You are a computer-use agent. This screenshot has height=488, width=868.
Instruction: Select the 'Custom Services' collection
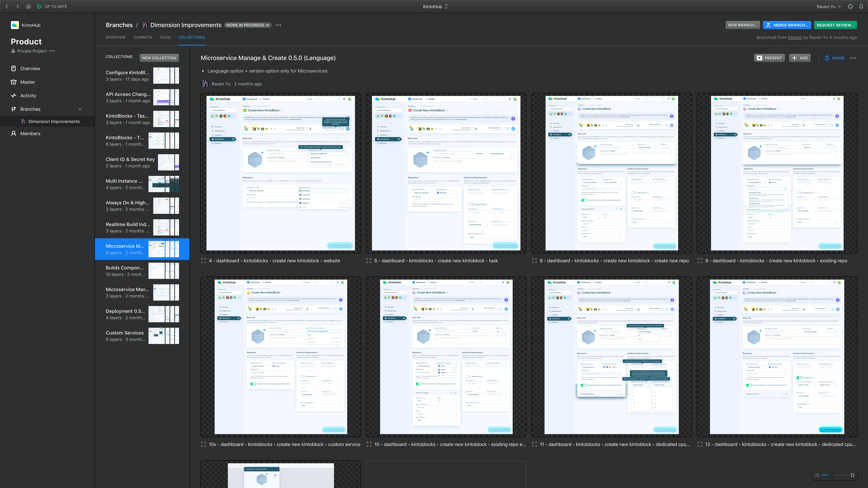142,336
